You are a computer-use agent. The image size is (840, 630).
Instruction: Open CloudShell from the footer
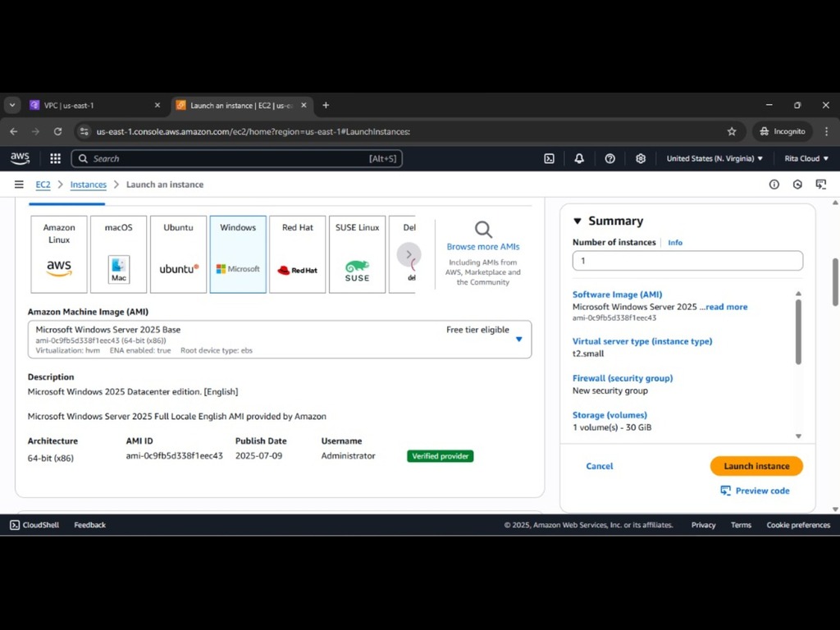pos(34,525)
